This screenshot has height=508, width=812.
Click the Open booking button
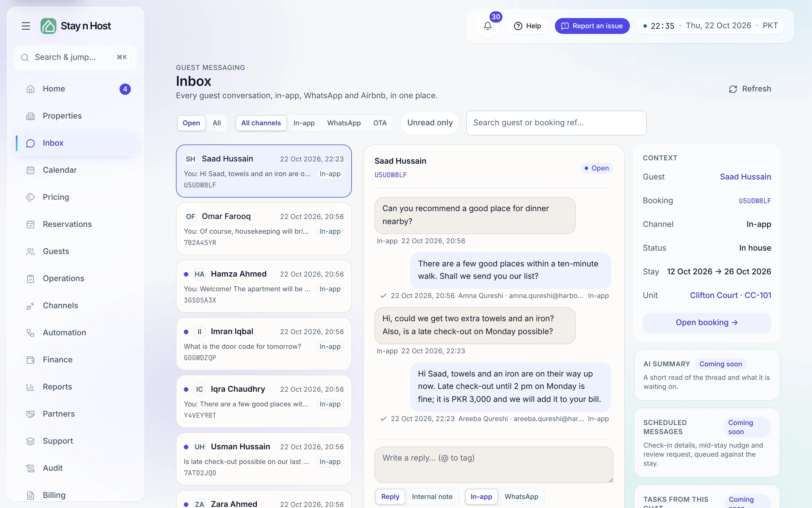(707, 323)
